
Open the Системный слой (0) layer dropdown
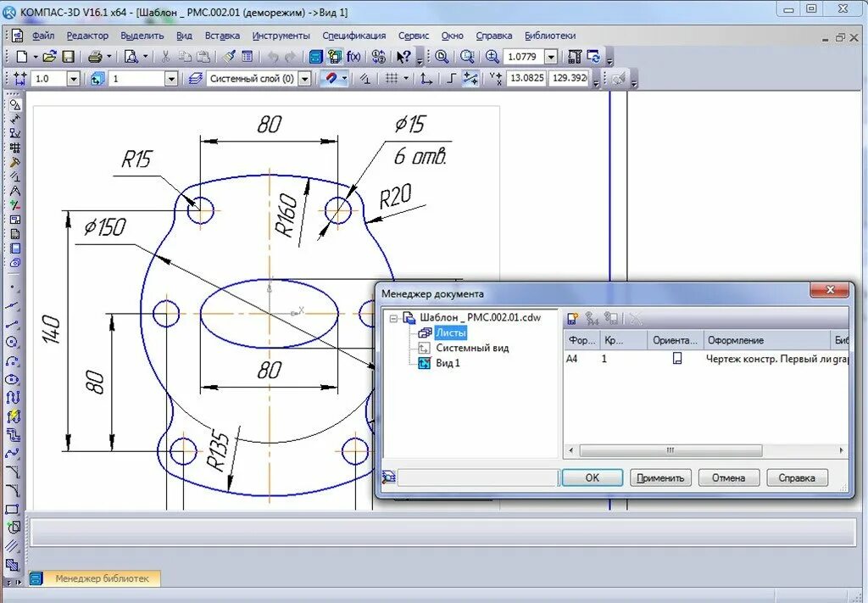[x=304, y=79]
